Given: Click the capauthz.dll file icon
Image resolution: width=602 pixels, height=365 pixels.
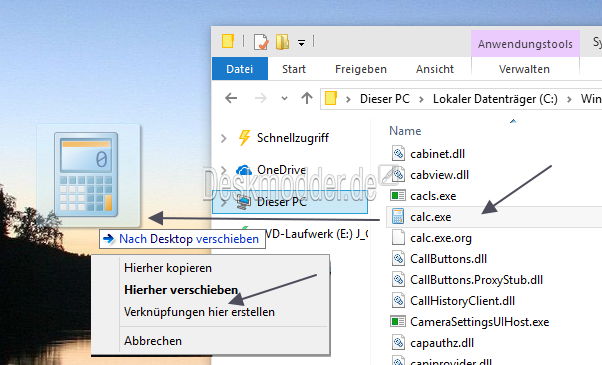Looking at the screenshot, I should (x=398, y=343).
